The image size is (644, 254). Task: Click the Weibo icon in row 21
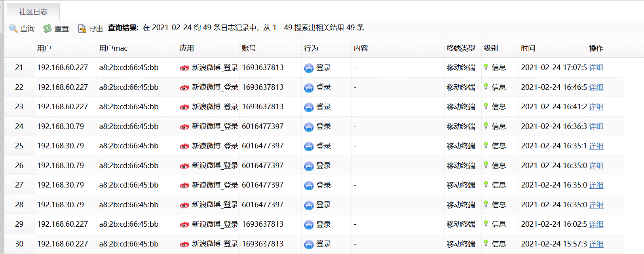184,68
